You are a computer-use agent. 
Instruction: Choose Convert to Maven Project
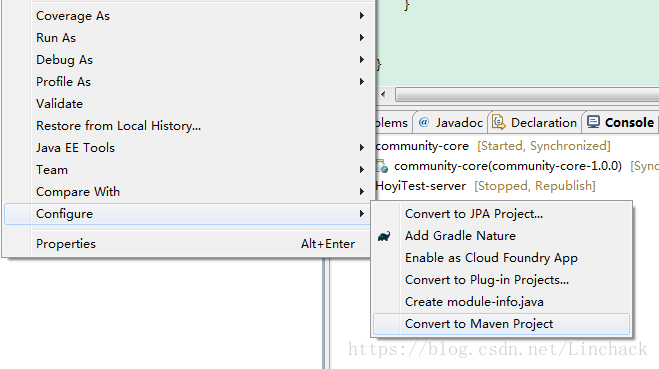pos(501,324)
